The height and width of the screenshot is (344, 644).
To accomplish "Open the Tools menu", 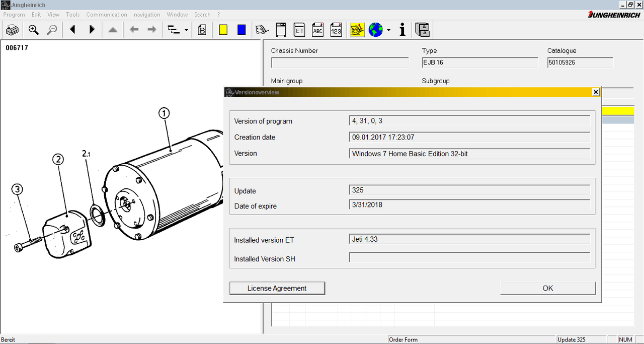I will [73, 15].
